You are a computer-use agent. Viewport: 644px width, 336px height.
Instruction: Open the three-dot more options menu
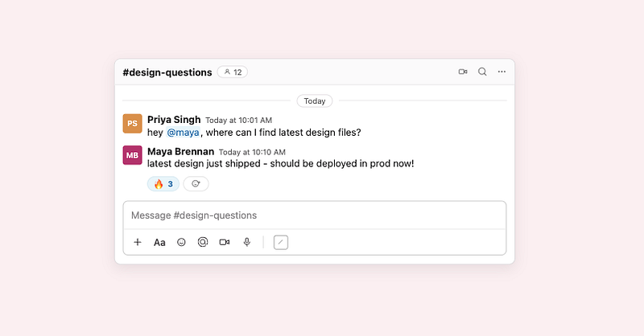502,72
